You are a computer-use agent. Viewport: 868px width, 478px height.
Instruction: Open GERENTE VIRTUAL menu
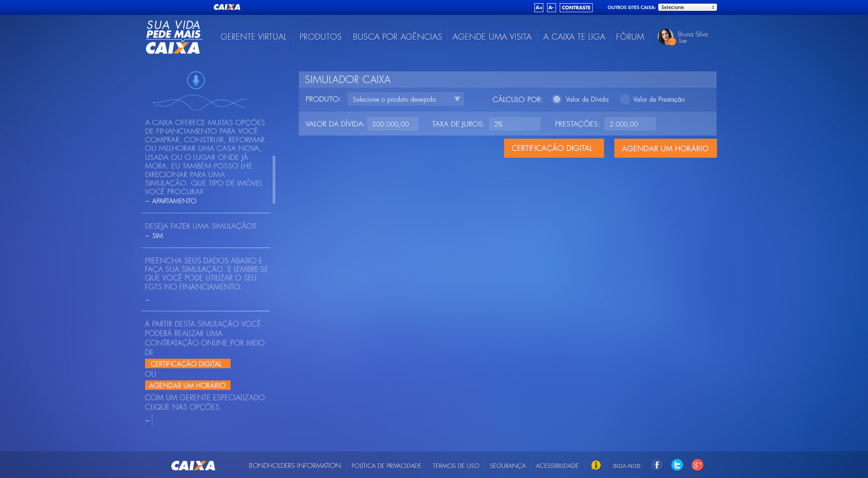point(254,37)
